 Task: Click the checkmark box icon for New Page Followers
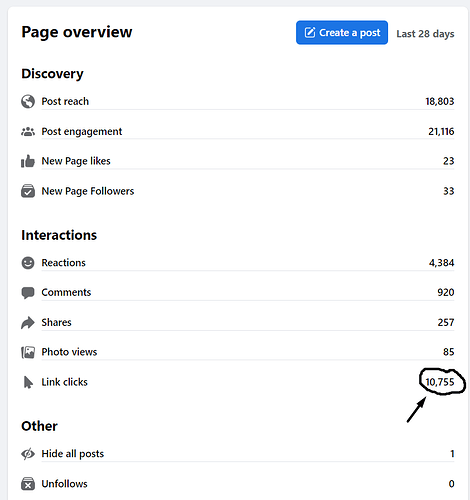pyautogui.click(x=28, y=191)
